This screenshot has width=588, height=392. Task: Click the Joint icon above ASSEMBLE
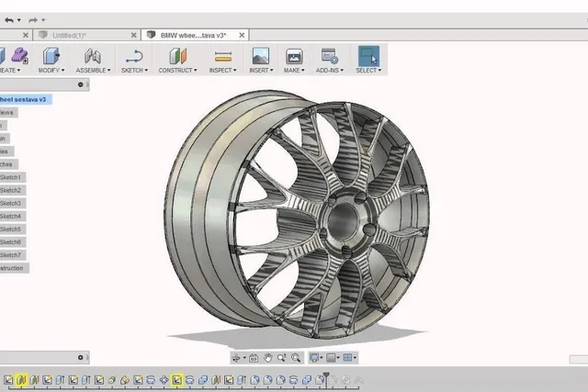pos(93,56)
